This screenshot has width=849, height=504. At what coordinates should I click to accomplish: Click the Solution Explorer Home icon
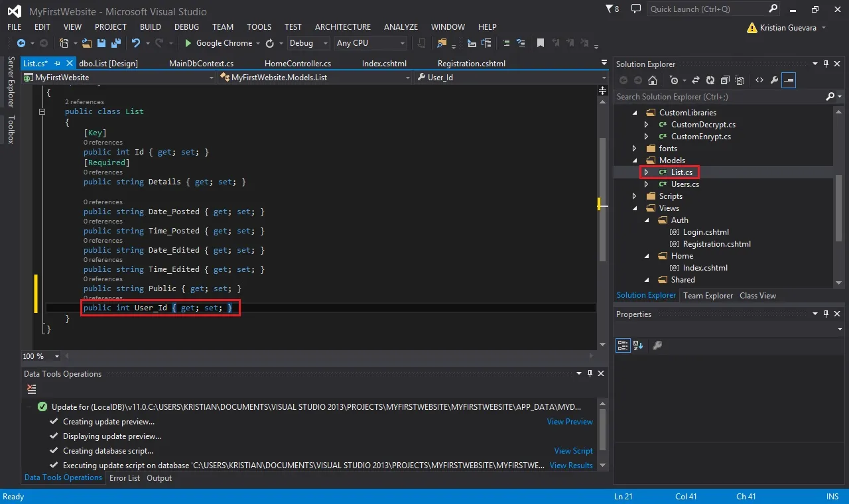653,80
